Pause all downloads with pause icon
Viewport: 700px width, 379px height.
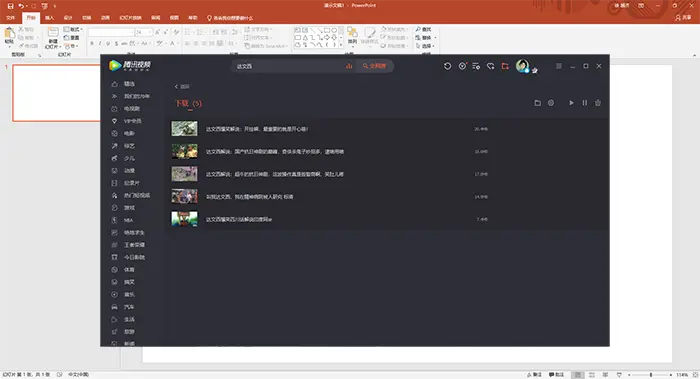pyautogui.click(x=585, y=103)
